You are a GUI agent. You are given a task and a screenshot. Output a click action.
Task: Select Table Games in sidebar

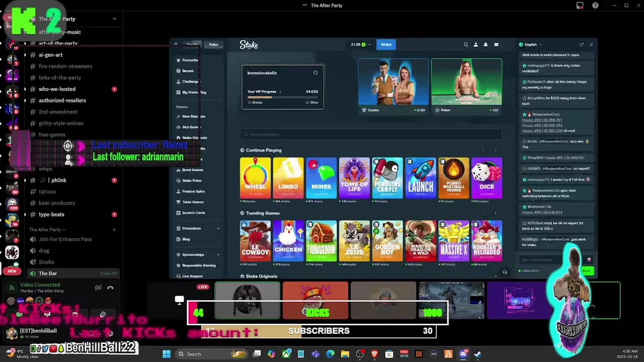190,202
